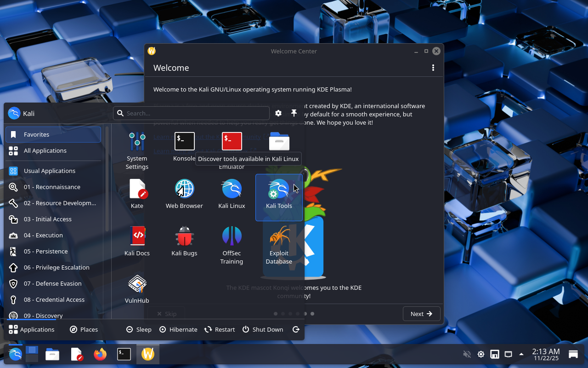Open launcher configure settings menu
The height and width of the screenshot is (368, 588).
(x=278, y=113)
